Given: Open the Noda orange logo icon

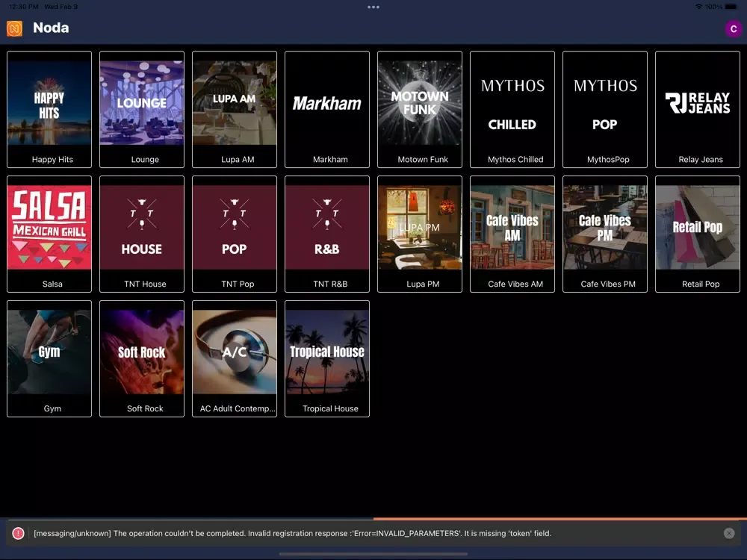Looking at the screenshot, I should click(x=14, y=28).
